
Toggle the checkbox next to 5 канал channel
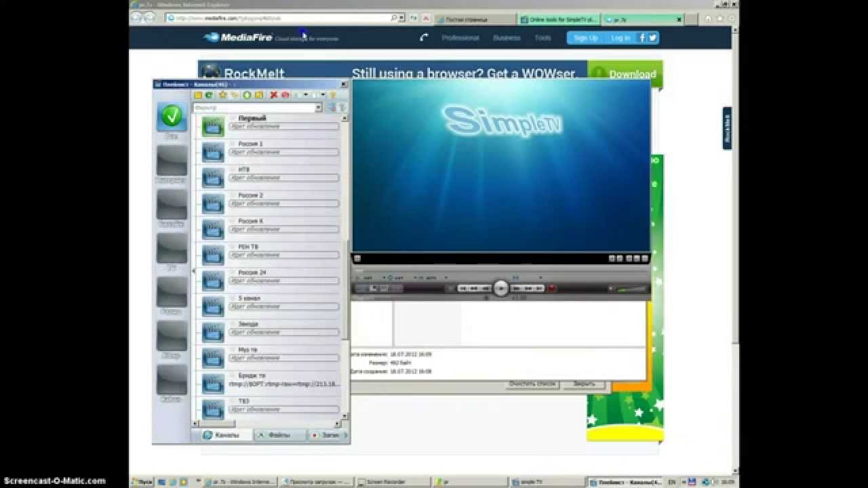(233, 299)
